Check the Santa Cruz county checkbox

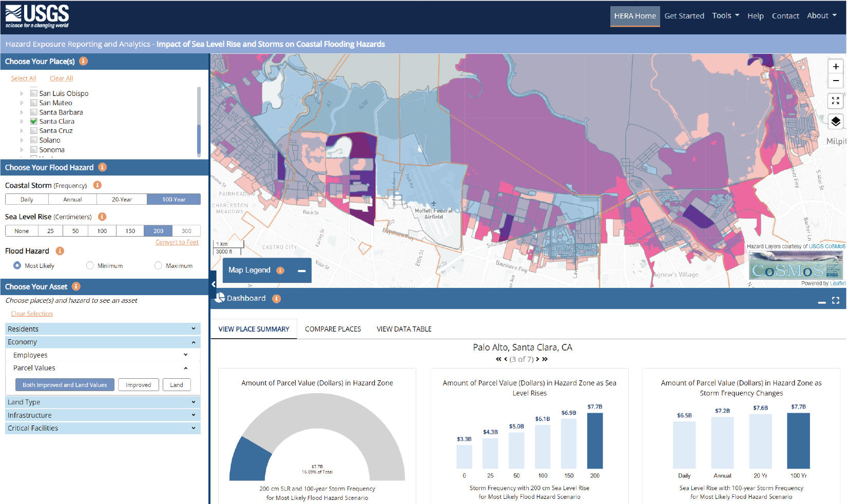point(34,131)
